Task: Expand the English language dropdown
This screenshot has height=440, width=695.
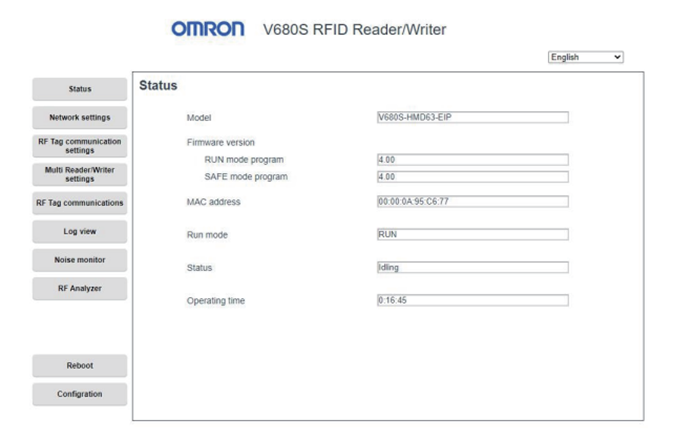Action: tap(586, 57)
